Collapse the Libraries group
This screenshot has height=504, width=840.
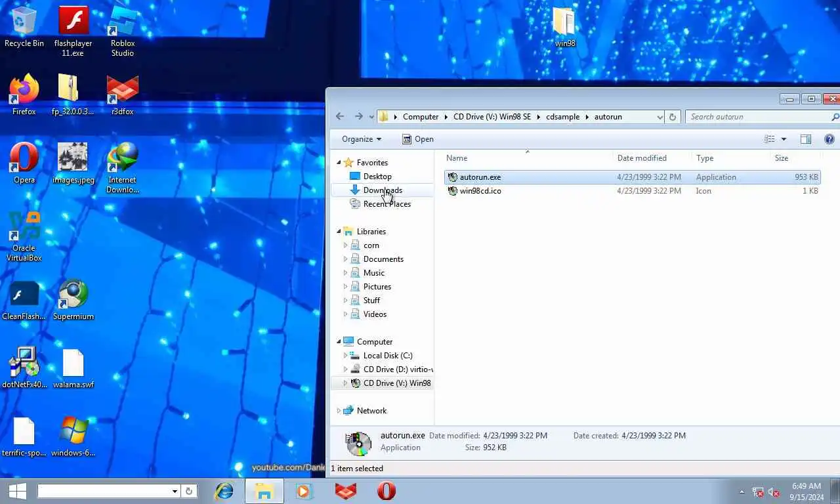(339, 232)
